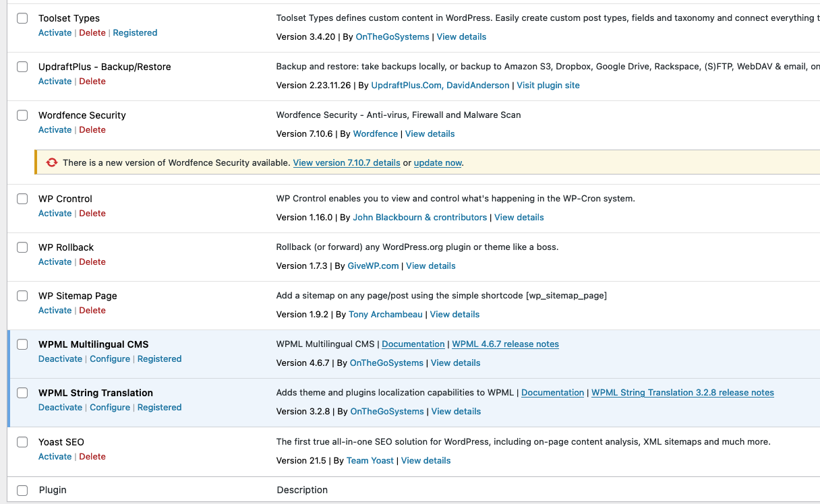
Task: Tick the WP Crontrol checkbox
Action: (x=22, y=199)
